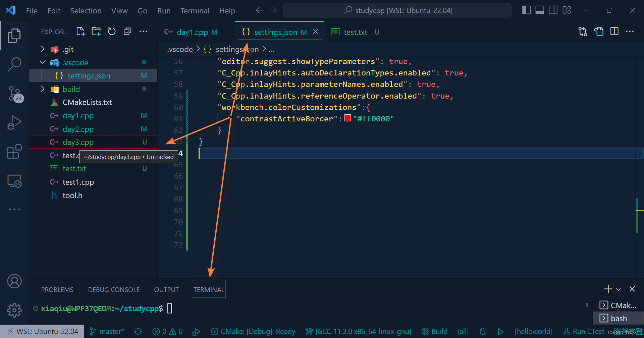Viewport: 644px width, 338px height.
Task: Go back with the navigation arrow
Action: point(260,10)
